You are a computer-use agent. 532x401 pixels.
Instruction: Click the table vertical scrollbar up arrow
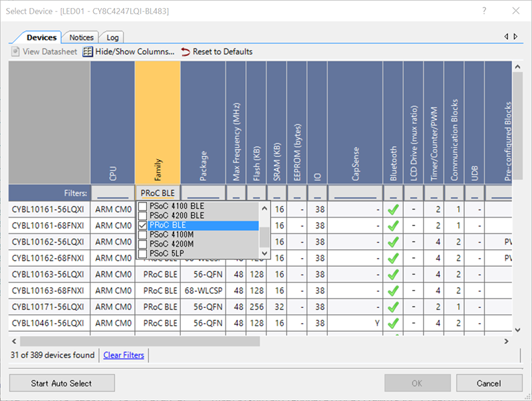tap(517, 67)
